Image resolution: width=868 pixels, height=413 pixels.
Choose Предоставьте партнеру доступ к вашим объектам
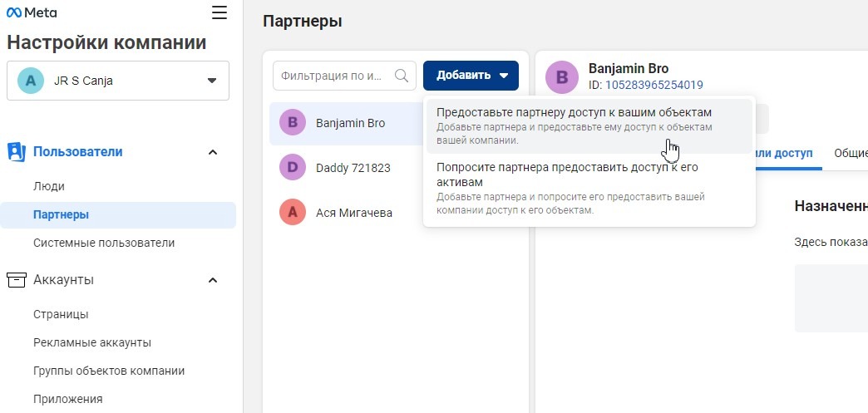click(x=589, y=126)
